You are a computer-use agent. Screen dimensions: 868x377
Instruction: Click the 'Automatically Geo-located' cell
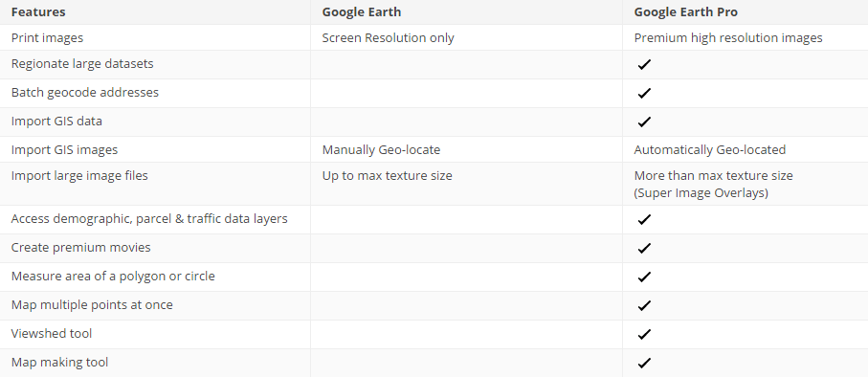710,149
